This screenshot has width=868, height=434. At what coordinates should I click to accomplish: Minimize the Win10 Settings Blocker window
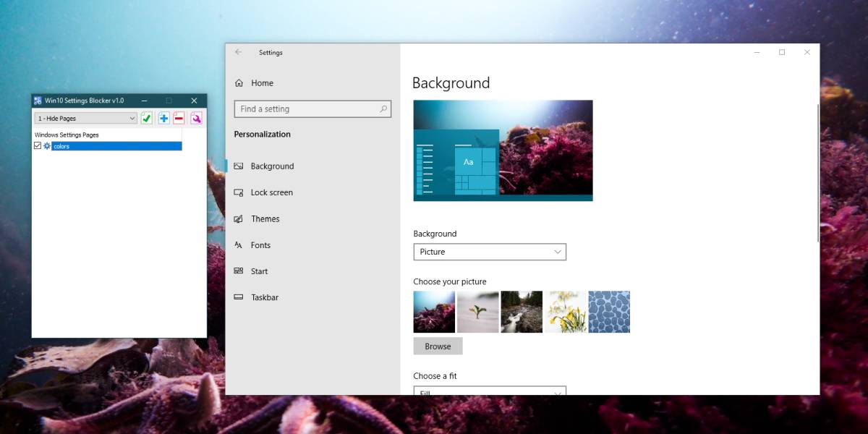144,101
